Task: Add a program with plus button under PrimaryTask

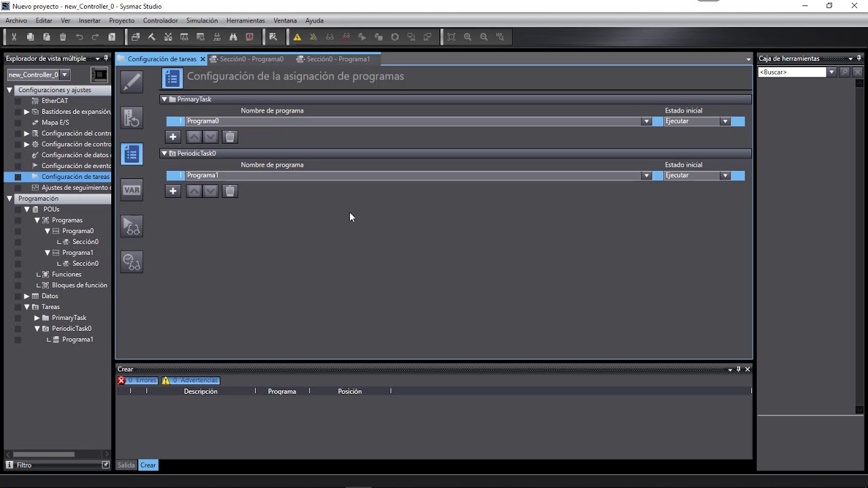Action: tap(173, 137)
